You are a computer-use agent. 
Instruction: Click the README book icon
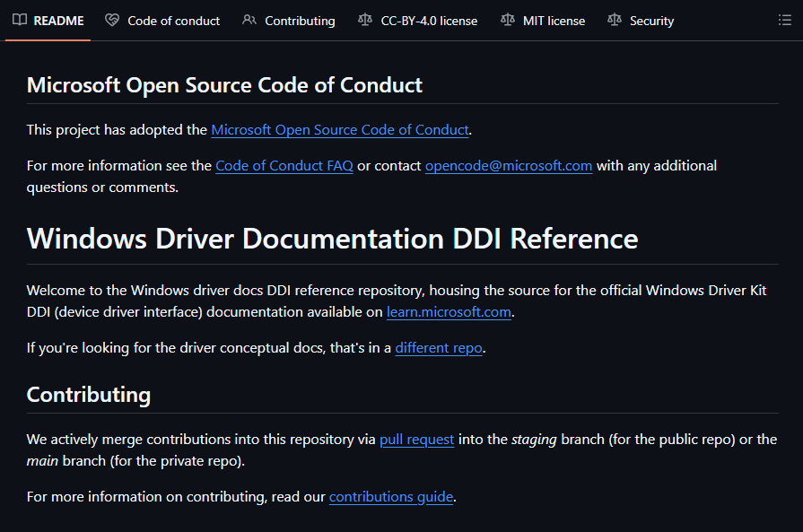click(x=20, y=20)
